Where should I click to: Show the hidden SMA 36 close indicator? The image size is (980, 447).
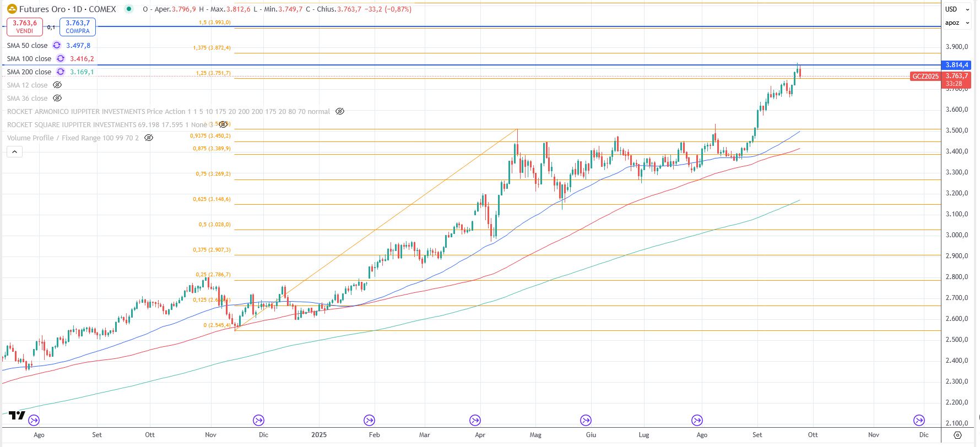pyautogui.click(x=57, y=99)
